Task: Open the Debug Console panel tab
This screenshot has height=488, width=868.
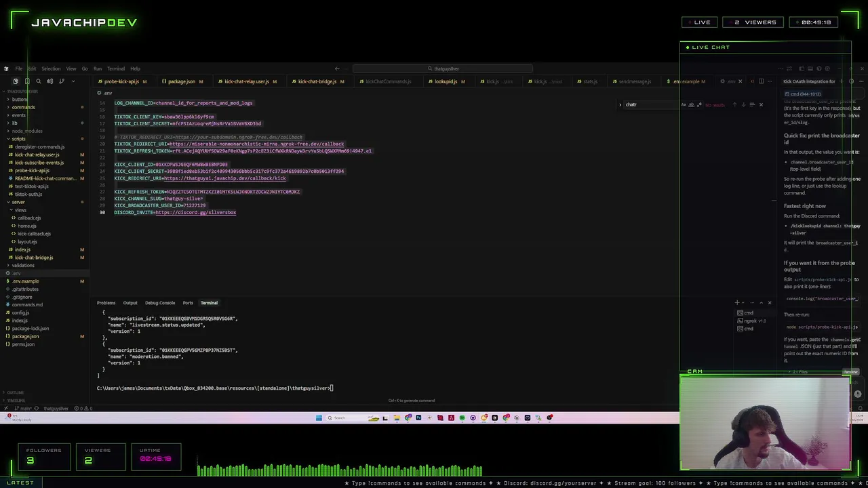Action: [x=160, y=303]
